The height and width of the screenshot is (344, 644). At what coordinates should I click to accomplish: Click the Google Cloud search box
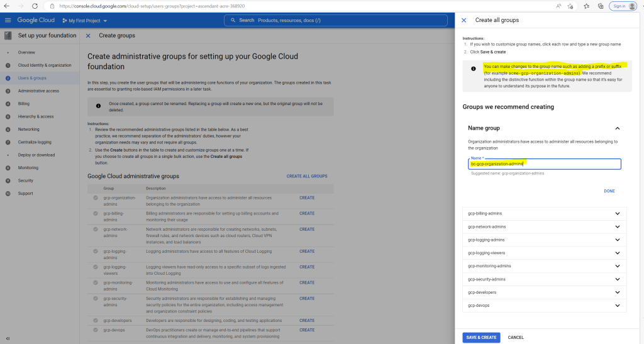(336, 20)
